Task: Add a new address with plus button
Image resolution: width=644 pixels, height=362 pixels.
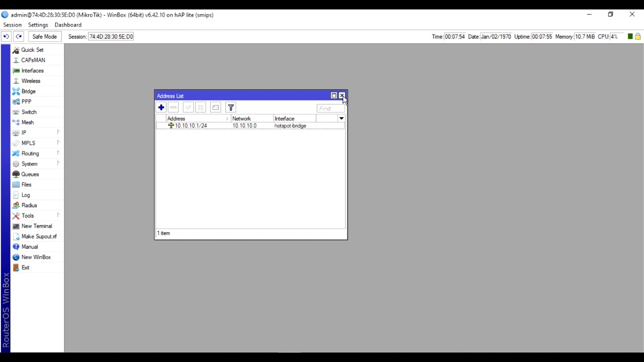Action: tap(161, 108)
